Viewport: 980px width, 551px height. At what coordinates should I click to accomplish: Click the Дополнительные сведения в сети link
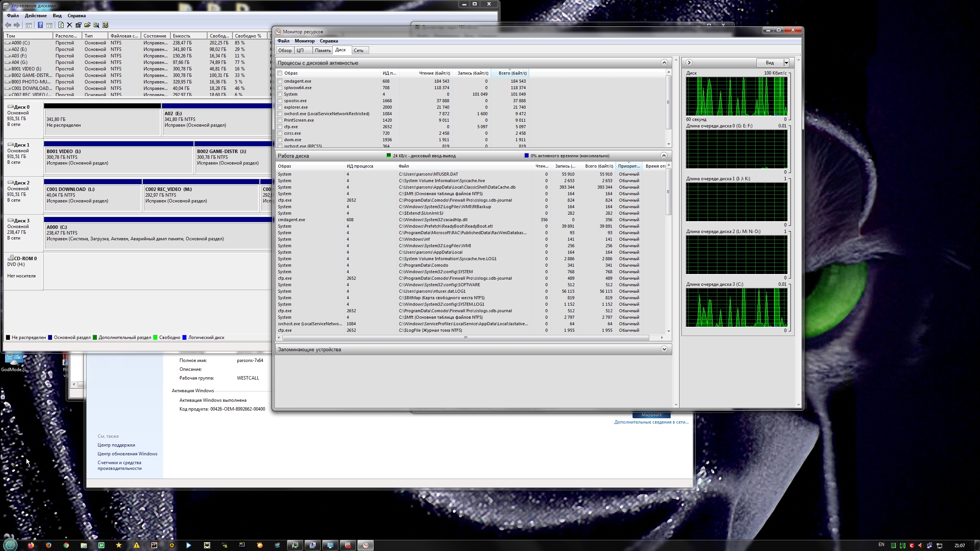pos(651,422)
